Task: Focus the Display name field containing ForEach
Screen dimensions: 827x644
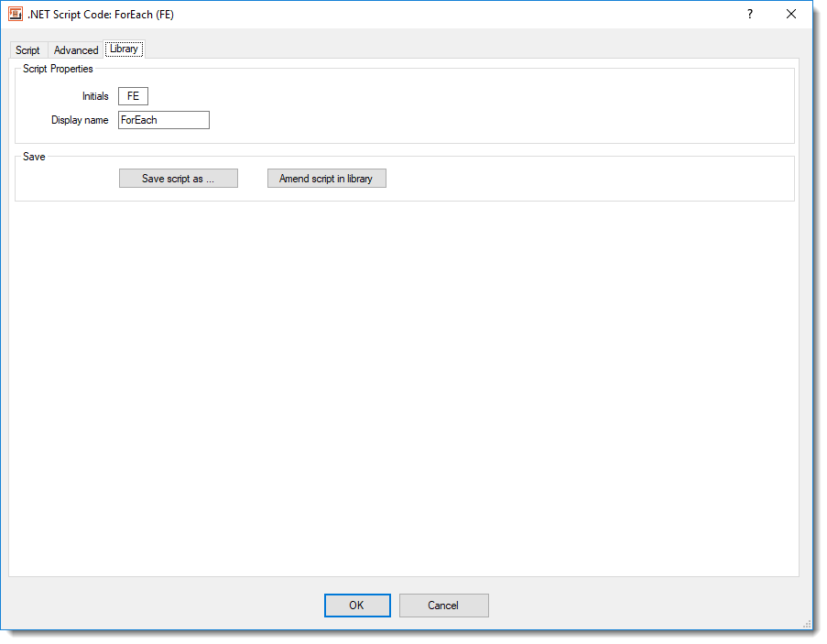Action: tap(164, 120)
